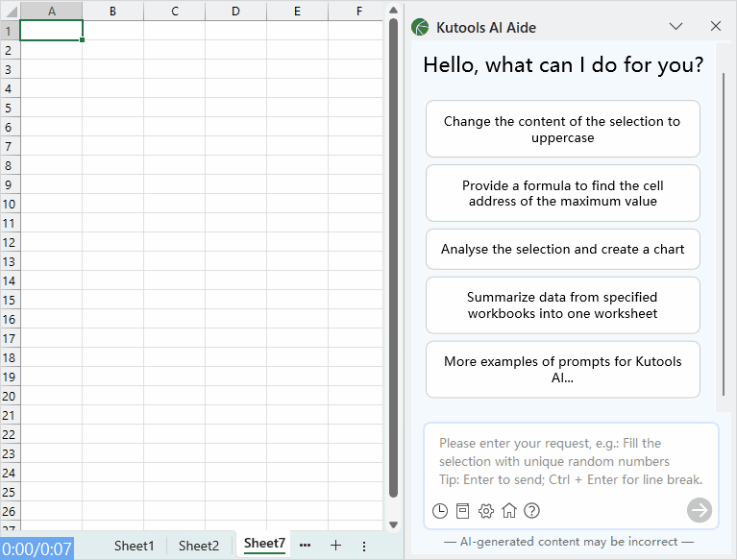
Task: Select row 10 header
Action: click(10, 204)
